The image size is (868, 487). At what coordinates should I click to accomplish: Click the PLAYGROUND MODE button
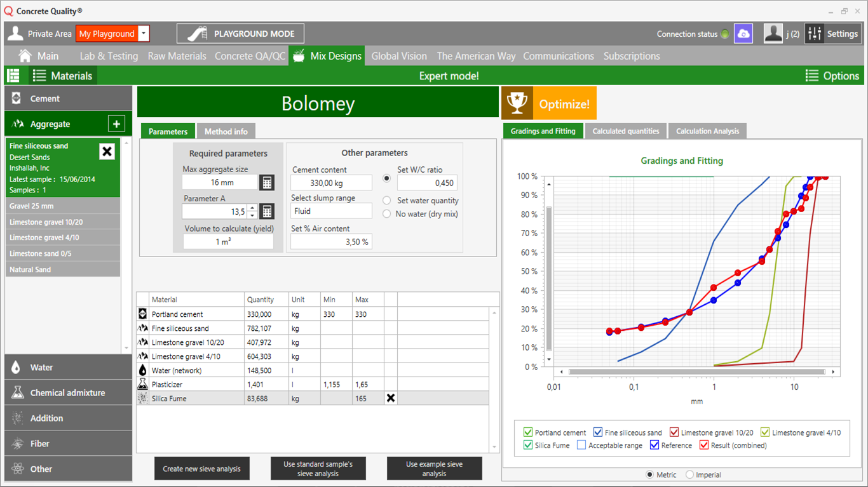coord(240,34)
